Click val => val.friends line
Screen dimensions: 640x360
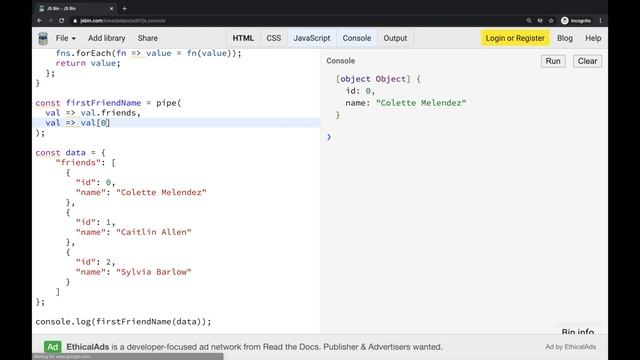[93, 113]
